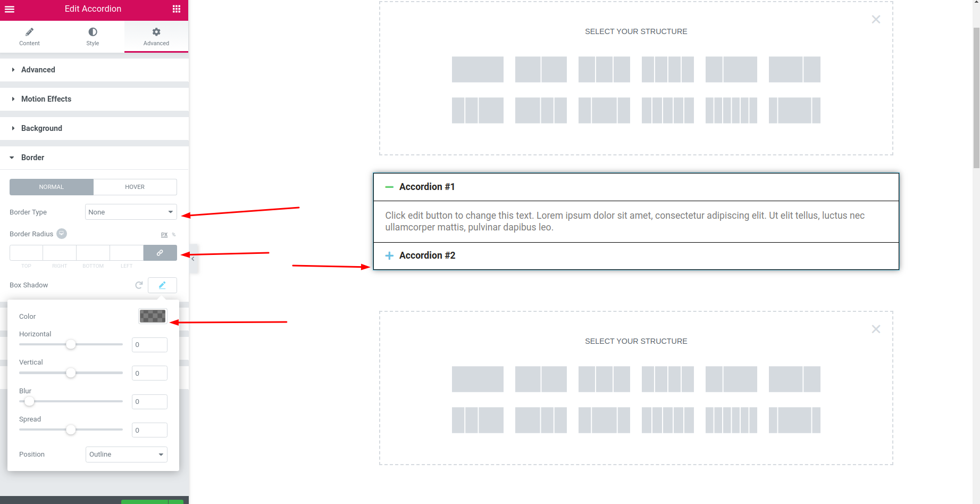980x504 pixels.
Task: Switch to the Style tab
Action: pyautogui.click(x=93, y=37)
